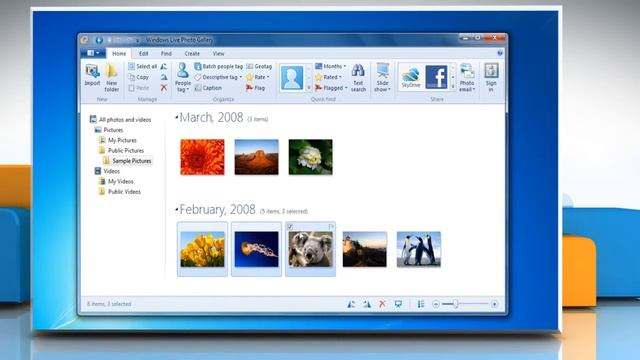Image resolution: width=640 pixels, height=360 pixels.
Task: Open the blue application menu button
Action: (x=93, y=53)
